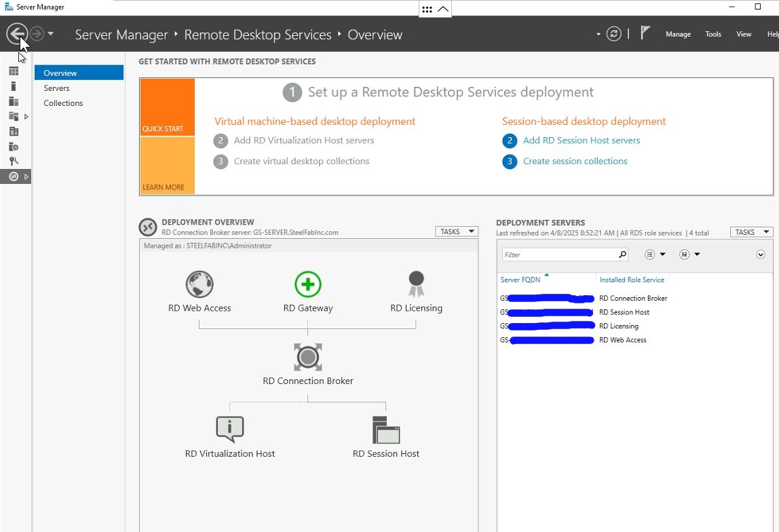Sort by the Server FQDN column header

[x=520, y=280]
